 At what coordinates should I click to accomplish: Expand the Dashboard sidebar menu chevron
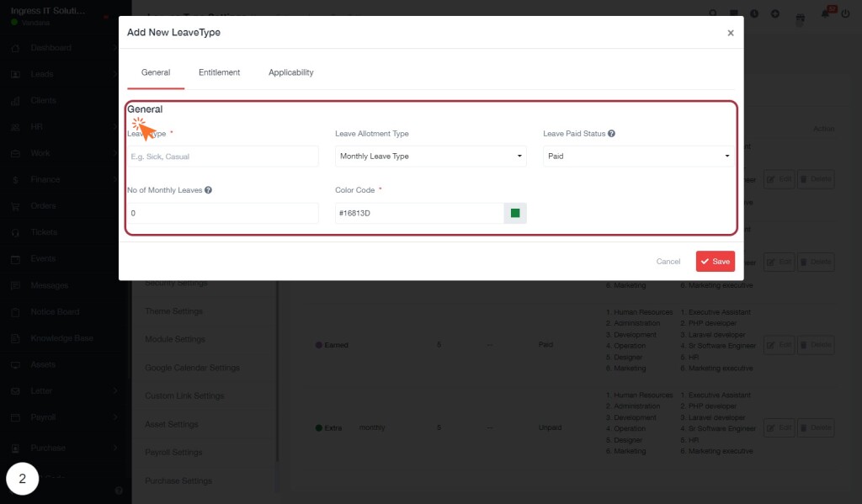coord(114,48)
